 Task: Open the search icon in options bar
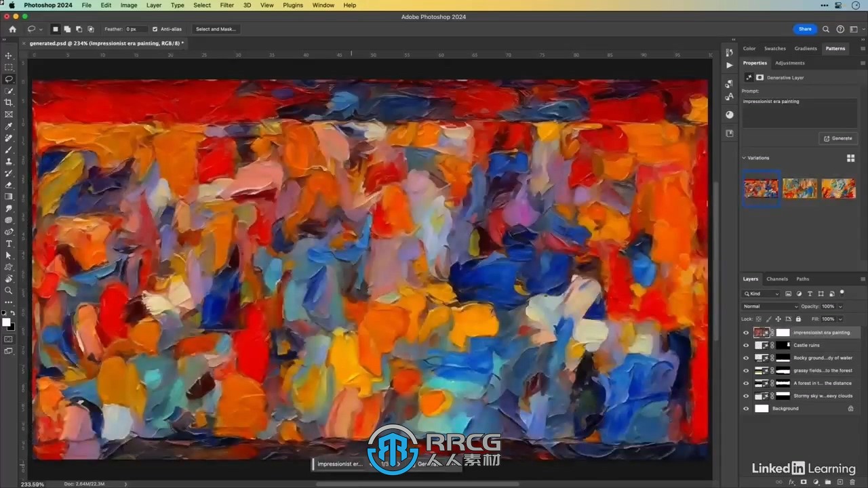[826, 29]
